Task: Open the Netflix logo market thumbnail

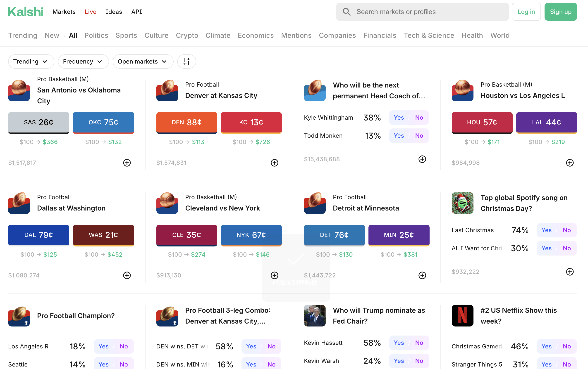Action: [x=462, y=316]
